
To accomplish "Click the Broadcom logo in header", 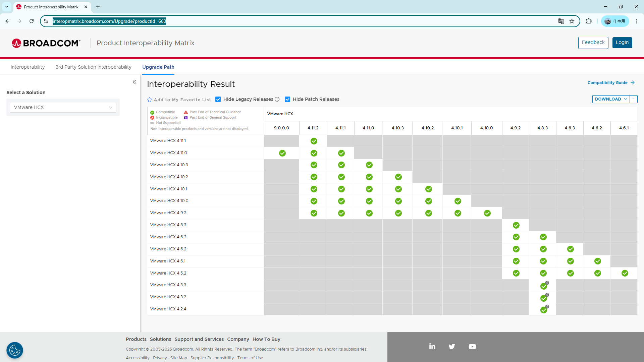I will pos(46,43).
